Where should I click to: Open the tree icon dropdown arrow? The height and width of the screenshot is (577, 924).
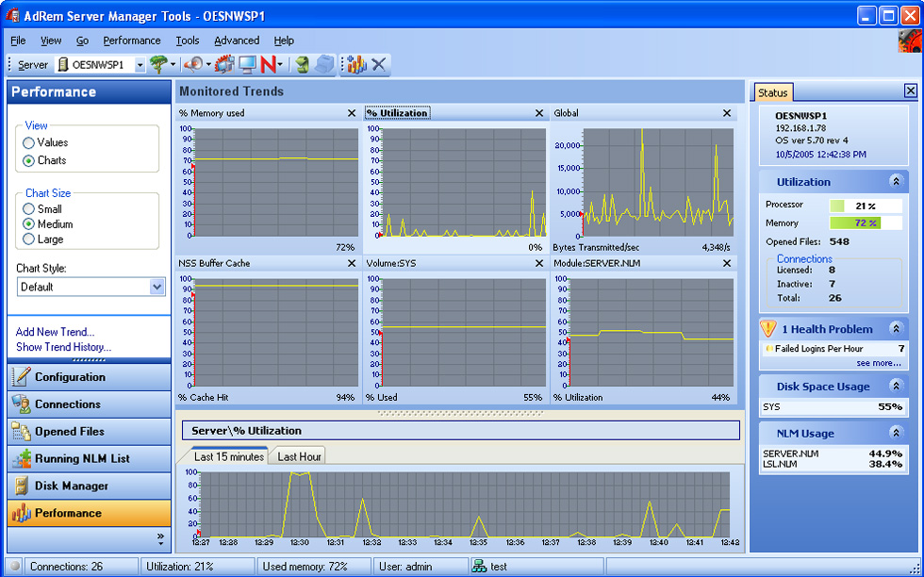pyautogui.click(x=173, y=64)
